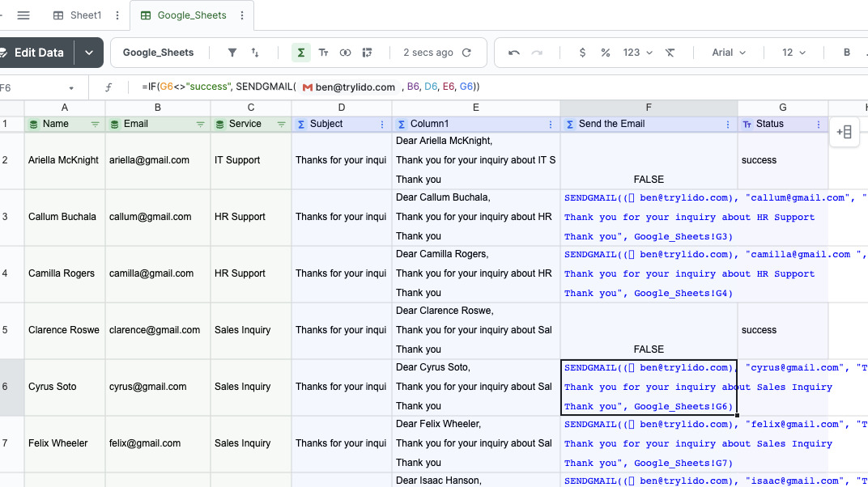Refresh data with the reload icon
The image size is (868, 487).
[x=466, y=53]
